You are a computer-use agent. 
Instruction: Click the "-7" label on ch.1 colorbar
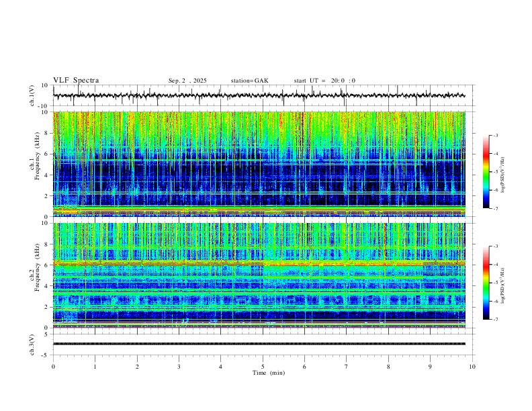point(495,209)
